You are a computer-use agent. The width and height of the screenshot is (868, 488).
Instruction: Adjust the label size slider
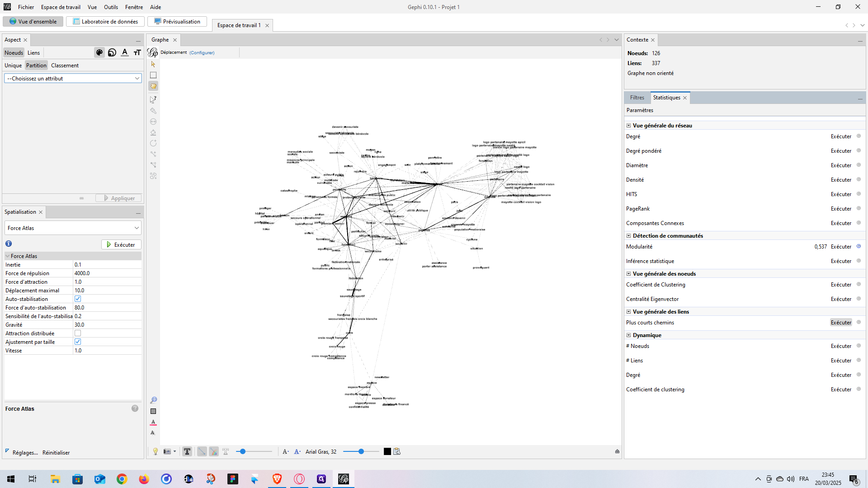point(361,451)
